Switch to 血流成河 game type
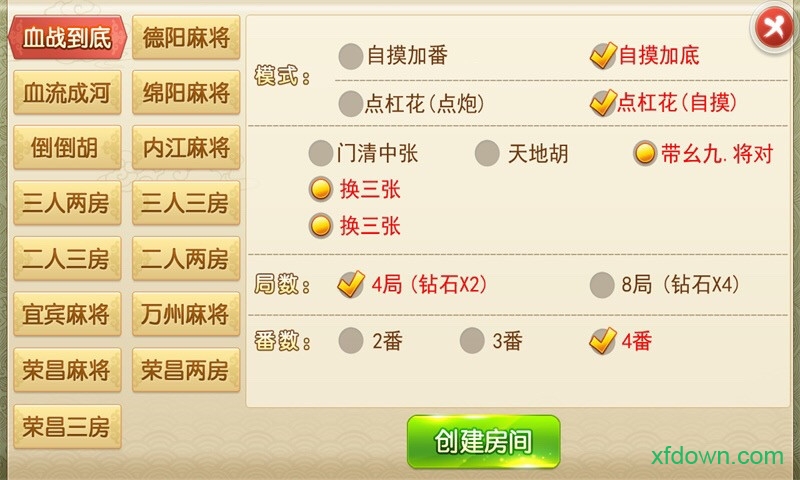Screen dimensions: 800x480 (x=67, y=93)
